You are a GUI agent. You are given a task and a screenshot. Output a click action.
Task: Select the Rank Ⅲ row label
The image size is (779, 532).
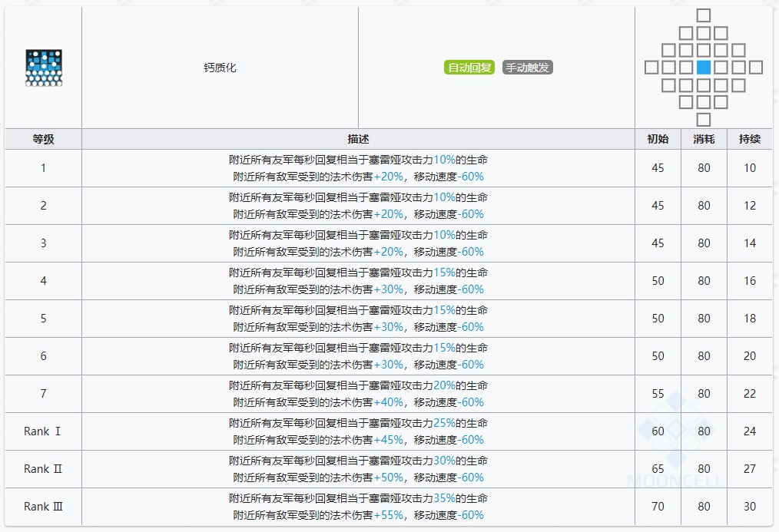pos(43,507)
